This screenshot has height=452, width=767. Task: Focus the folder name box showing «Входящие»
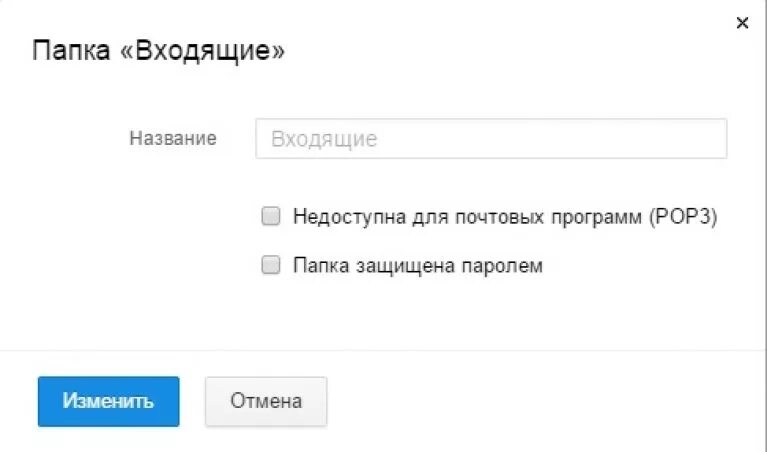[490, 139]
